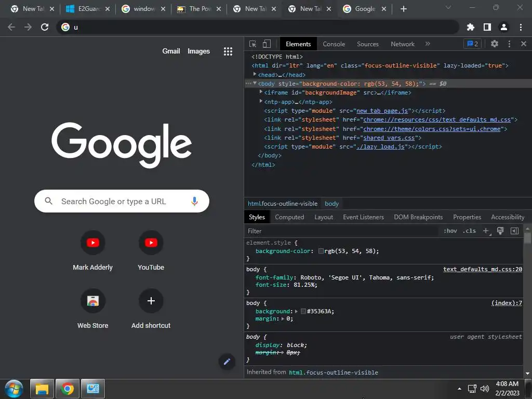Toggle rendering emulations paintbrush icon
This screenshot has height=399, width=532.
[500, 231]
